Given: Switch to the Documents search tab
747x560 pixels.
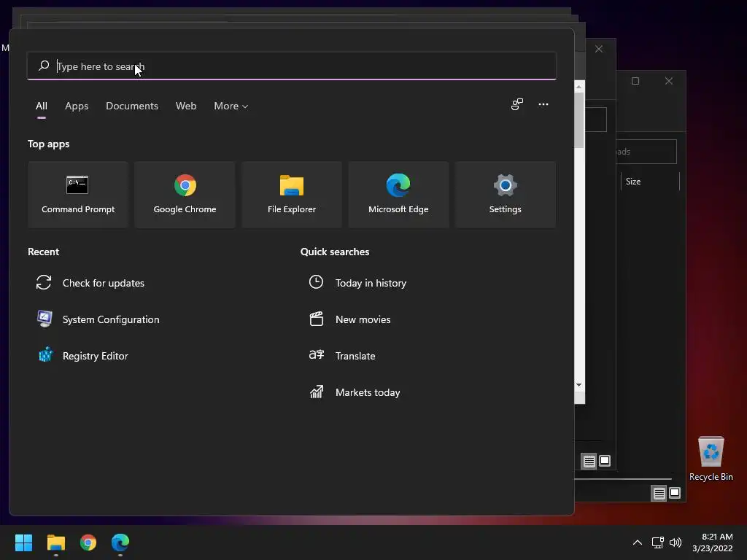Looking at the screenshot, I should (132, 106).
